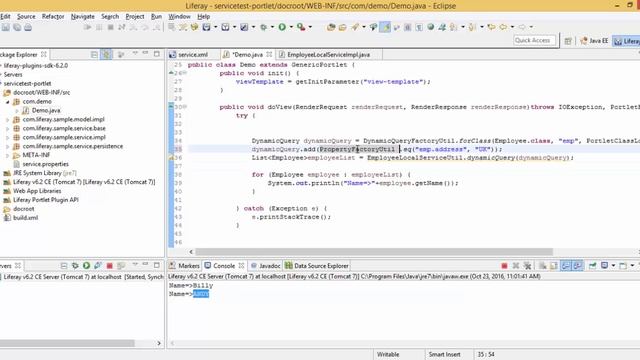Screen dimensions: 640x360
Task: Close the Demo.java editor tab
Action: tap(269, 54)
